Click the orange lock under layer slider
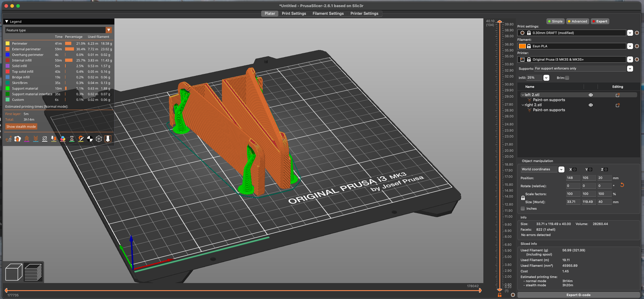Viewport: 644px width, 299px height. 500,295
